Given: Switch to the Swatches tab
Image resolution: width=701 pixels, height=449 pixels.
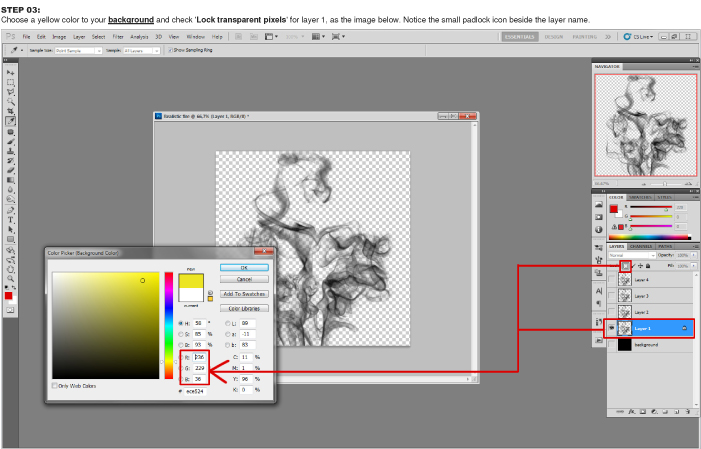Looking at the screenshot, I should pos(640,197).
